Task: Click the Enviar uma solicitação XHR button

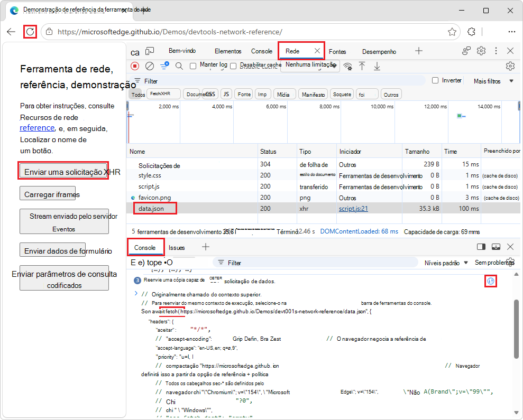Action: (63, 171)
